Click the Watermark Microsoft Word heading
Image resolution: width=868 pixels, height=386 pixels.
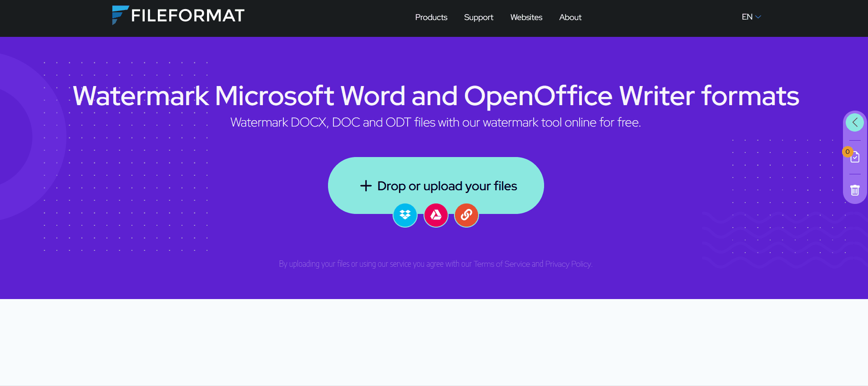tap(435, 96)
